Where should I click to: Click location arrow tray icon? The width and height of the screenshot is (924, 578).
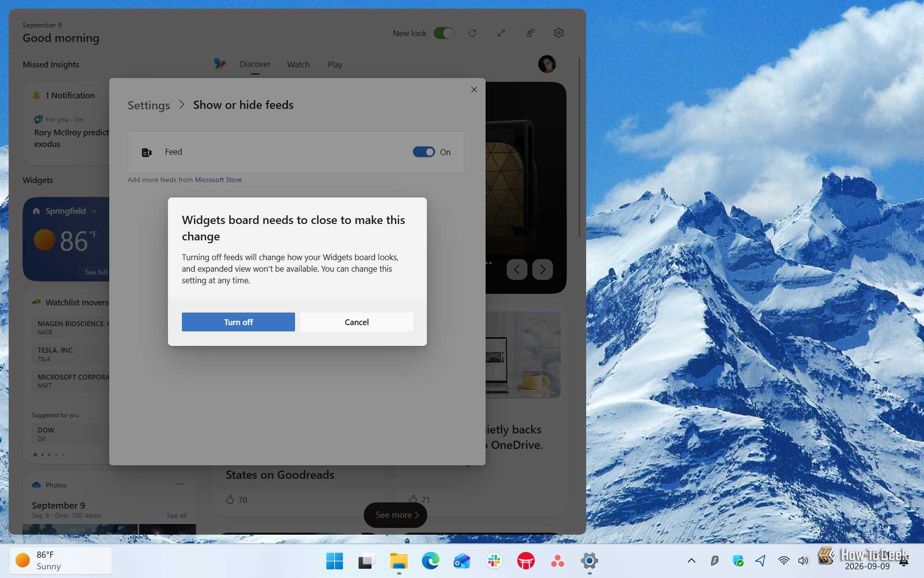pyautogui.click(x=761, y=560)
